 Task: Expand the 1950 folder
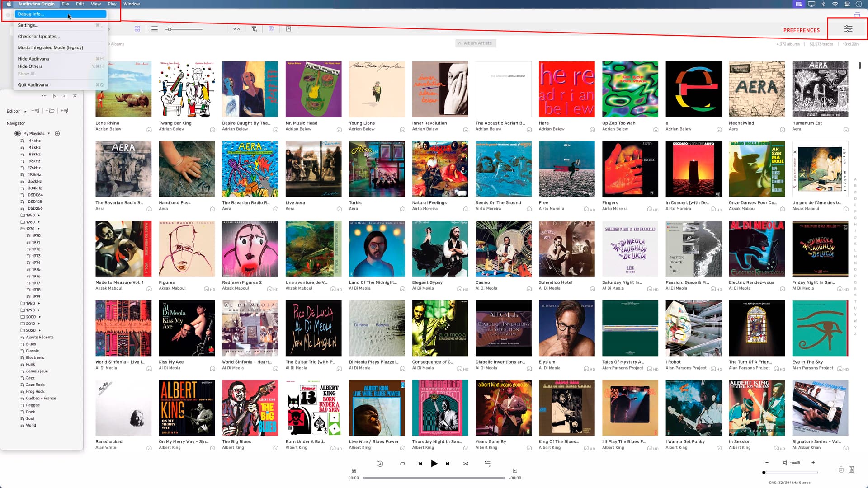tap(39, 216)
